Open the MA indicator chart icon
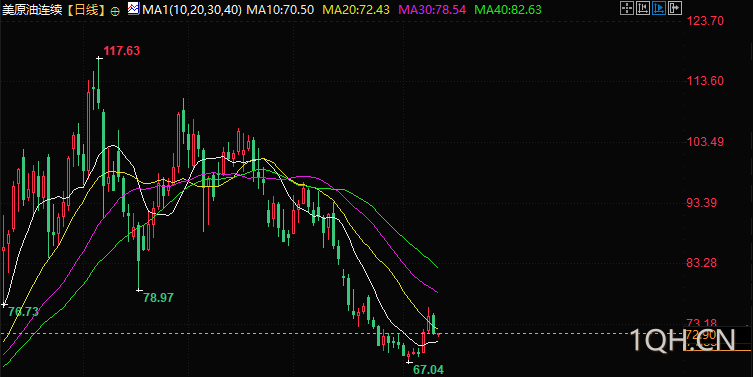 pyautogui.click(x=133, y=9)
